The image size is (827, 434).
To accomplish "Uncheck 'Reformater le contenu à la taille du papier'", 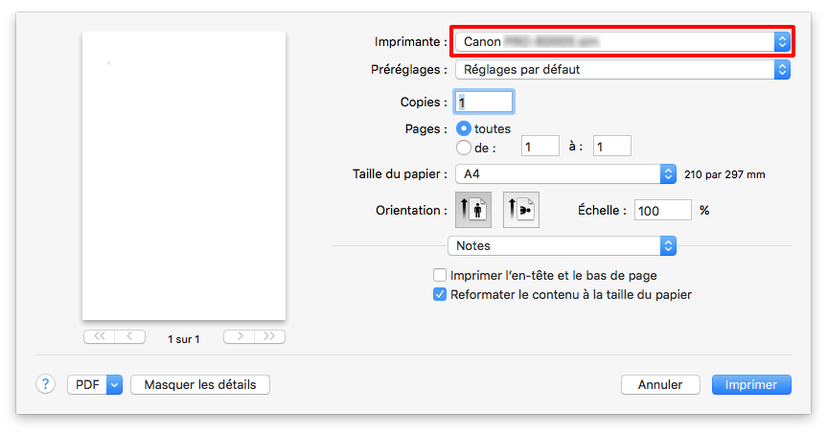I will 439,295.
